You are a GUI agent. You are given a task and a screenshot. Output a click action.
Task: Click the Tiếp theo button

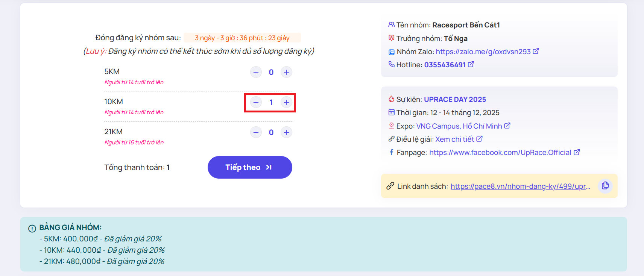pyautogui.click(x=250, y=167)
